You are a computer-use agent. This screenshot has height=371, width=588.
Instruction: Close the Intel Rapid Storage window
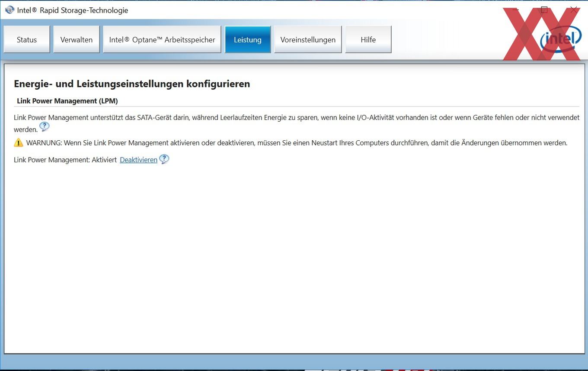coord(574,10)
